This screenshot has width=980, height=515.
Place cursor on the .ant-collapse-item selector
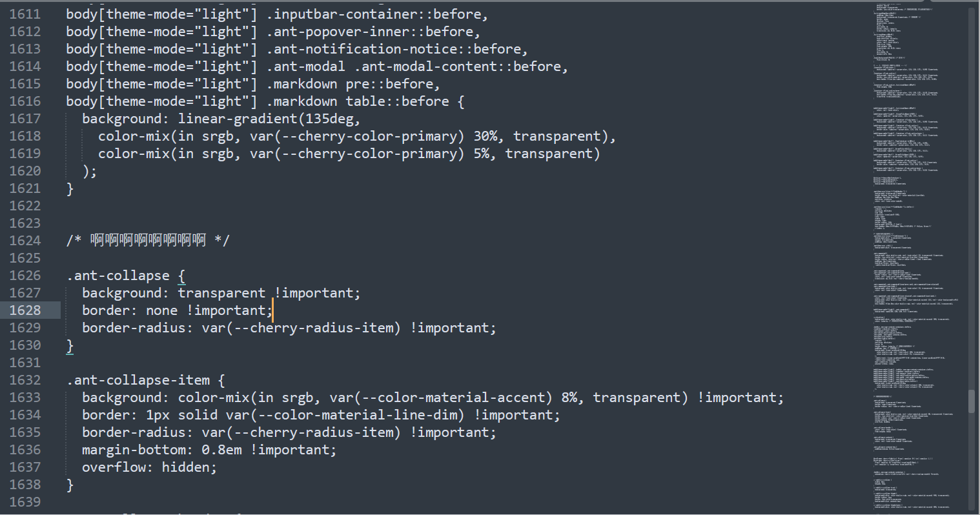138,380
